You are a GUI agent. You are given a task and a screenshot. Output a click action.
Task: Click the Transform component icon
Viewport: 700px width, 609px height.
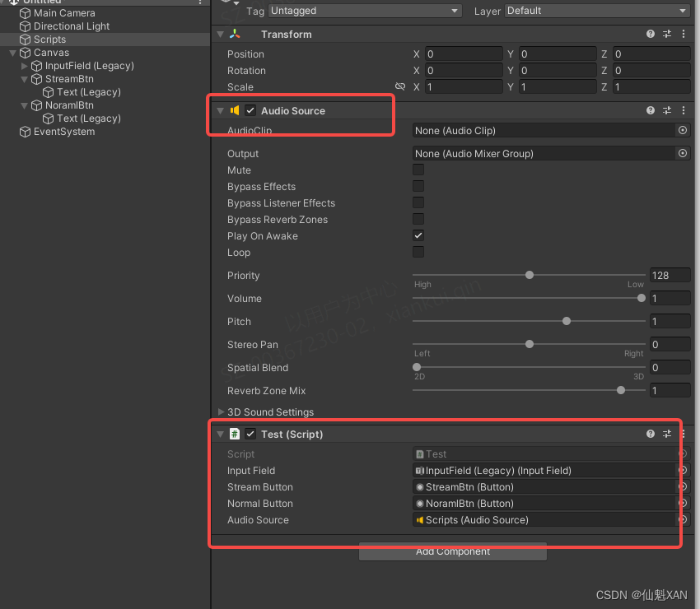235,34
